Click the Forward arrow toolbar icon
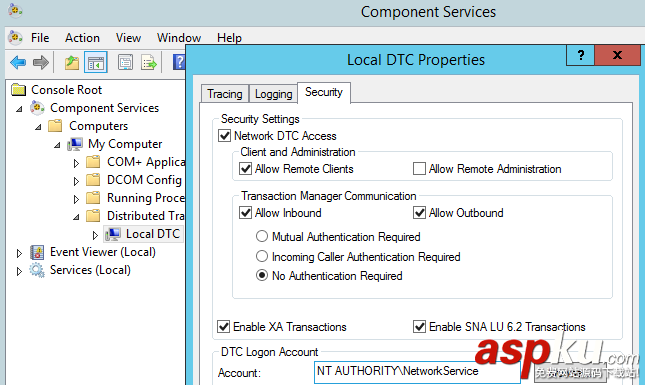This screenshot has height=385, width=645. click(x=41, y=63)
